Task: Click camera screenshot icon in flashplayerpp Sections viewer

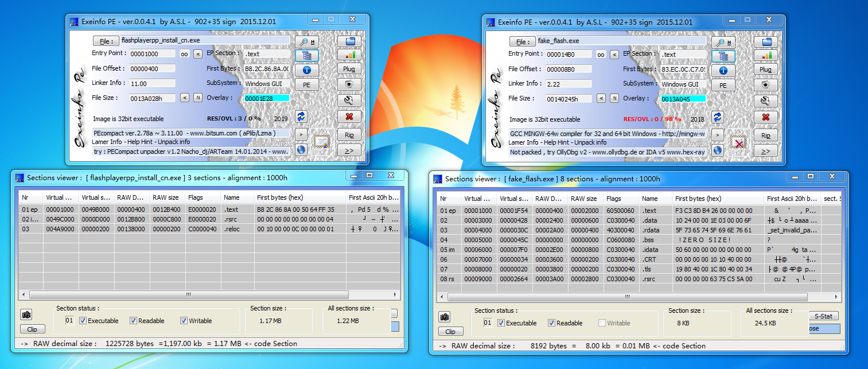Action: 27,315
